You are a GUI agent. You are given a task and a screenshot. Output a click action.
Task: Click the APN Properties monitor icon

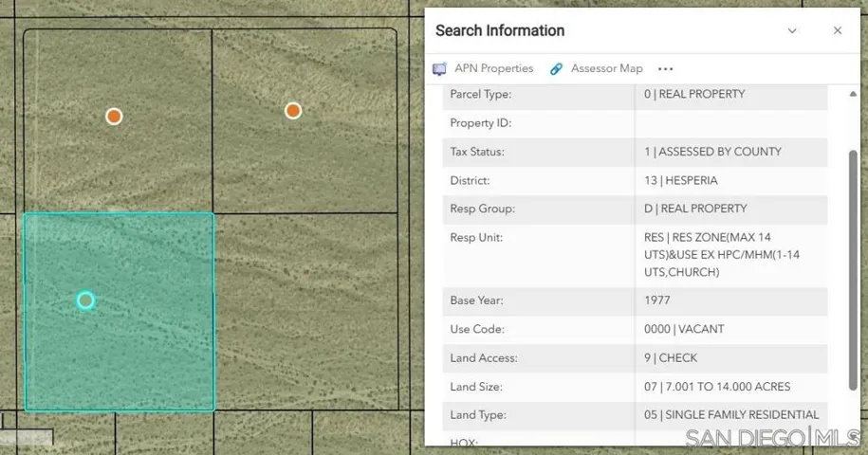click(x=439, y=69)
